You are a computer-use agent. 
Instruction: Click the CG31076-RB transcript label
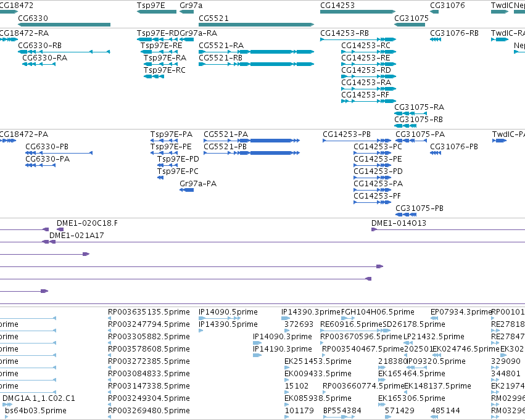click(454, 33)
